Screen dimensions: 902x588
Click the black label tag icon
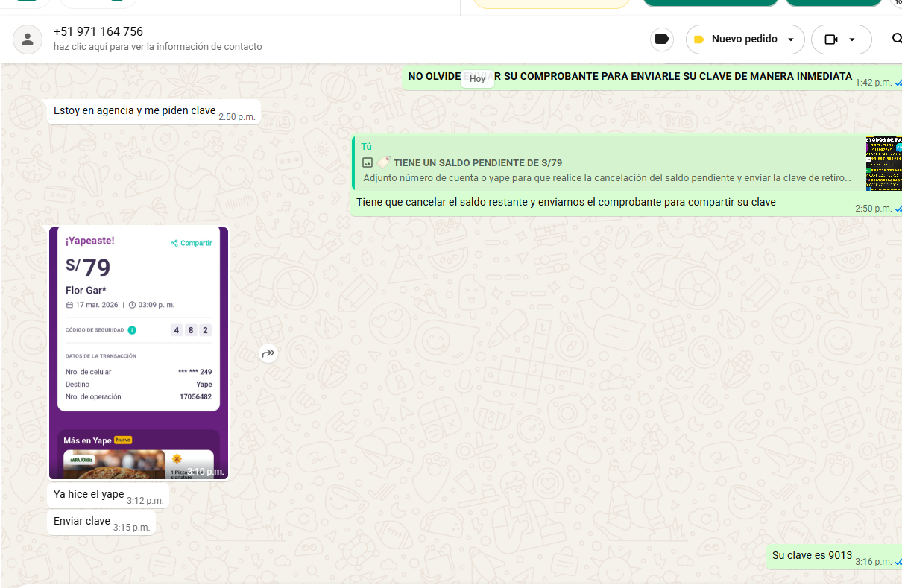pyautogui.click(x=661, y=39)
